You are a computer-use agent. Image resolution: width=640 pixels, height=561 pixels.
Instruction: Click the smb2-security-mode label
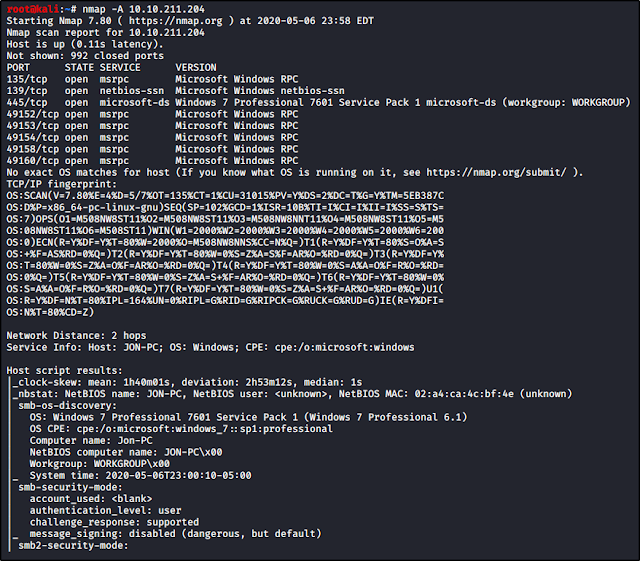click(73, 545)
